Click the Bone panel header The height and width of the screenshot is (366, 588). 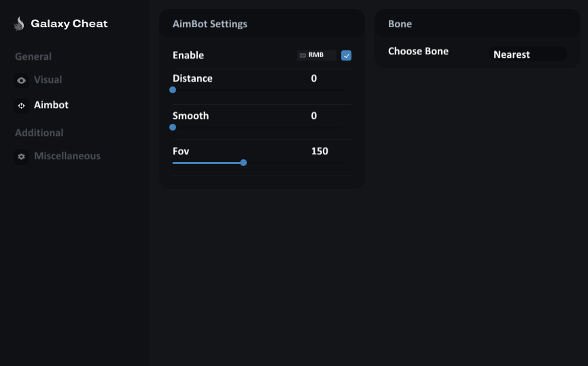477,24
